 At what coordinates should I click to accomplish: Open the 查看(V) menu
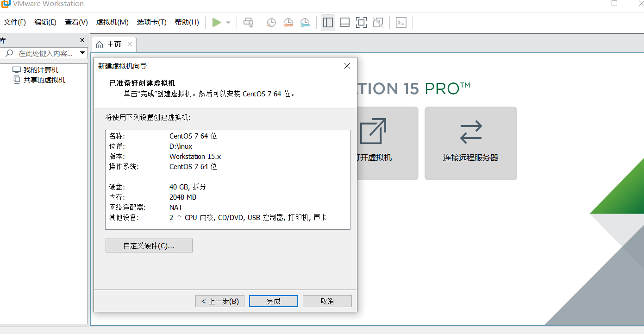tap(76, 22)
